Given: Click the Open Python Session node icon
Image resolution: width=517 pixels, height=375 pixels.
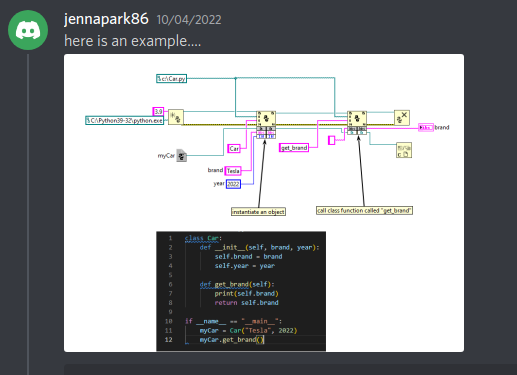Looking at the screenshot, I should click(176, 117).
